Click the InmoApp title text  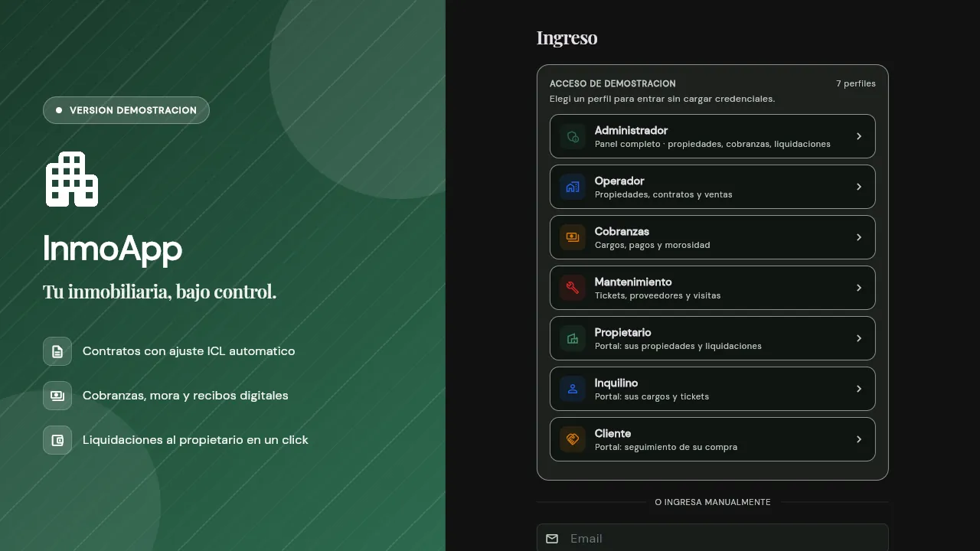pos(113,249)
